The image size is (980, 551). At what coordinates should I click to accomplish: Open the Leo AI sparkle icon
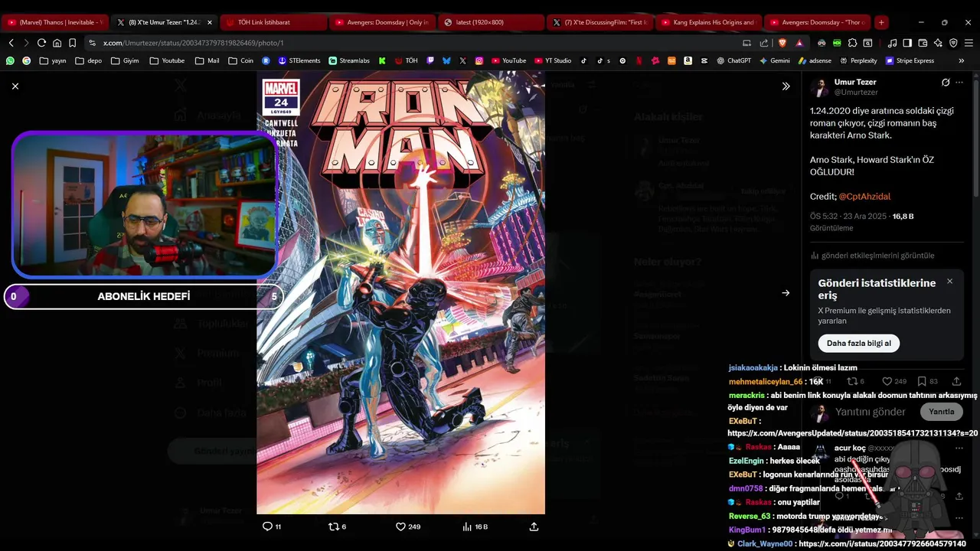coord(938,43)
